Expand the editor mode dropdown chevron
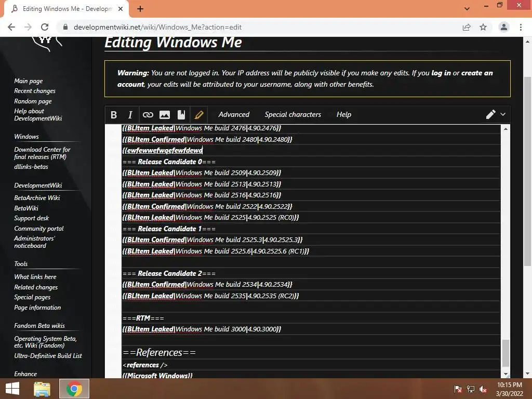Image resolution: width=532 pixels, height=399 pixels. [503, 114]
